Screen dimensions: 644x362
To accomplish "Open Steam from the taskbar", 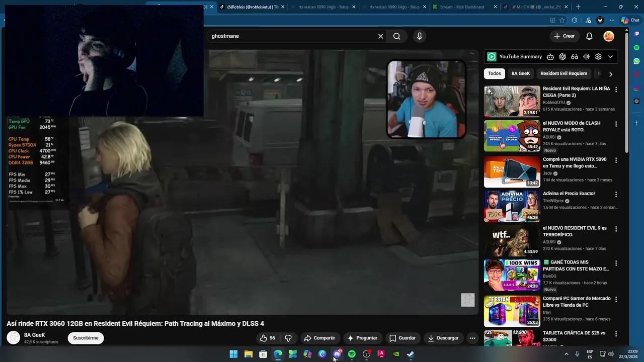I will click(x=411, y=354).
